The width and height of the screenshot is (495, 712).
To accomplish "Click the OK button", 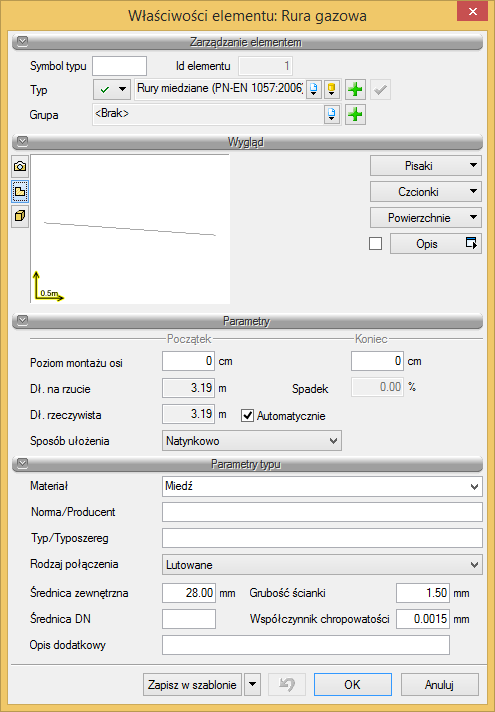I will (352, 684).
